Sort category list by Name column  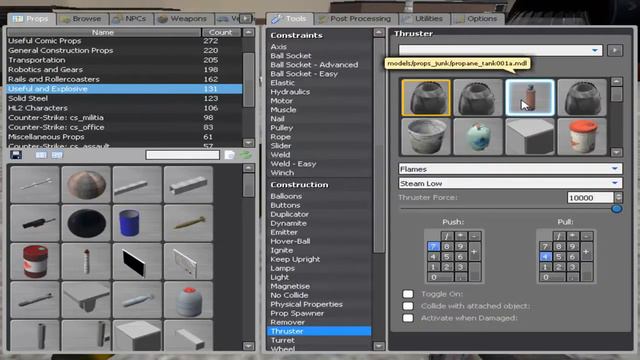(x=104, y=32)
